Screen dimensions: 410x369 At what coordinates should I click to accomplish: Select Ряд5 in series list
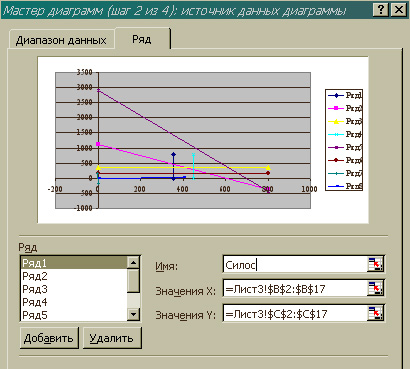point(74,315)
